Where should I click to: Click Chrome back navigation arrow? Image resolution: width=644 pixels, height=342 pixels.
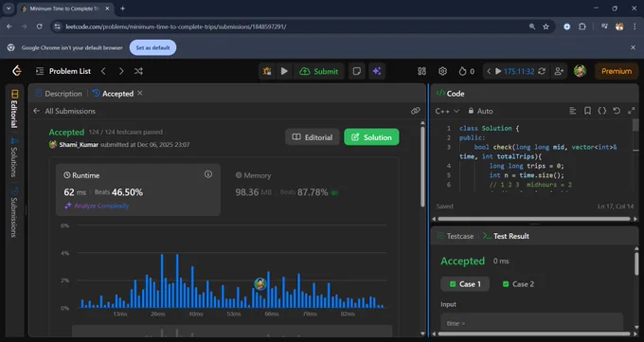(x=9, y=27)
